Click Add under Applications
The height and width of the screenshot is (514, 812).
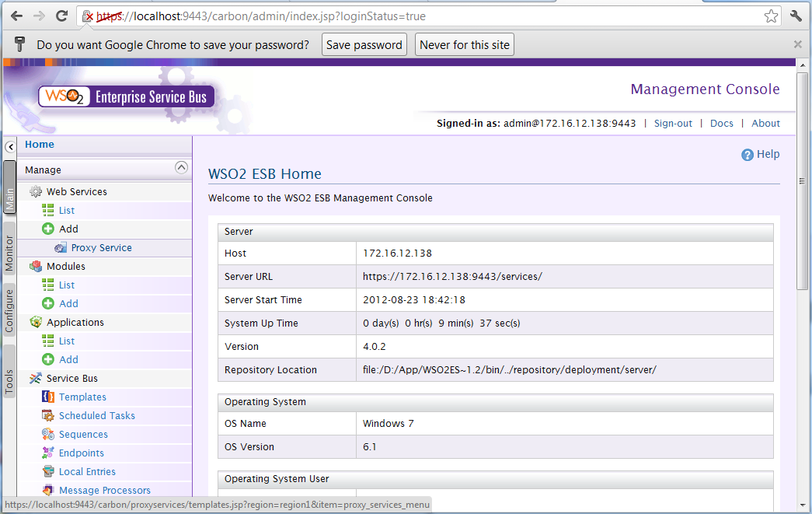point(68,359)
